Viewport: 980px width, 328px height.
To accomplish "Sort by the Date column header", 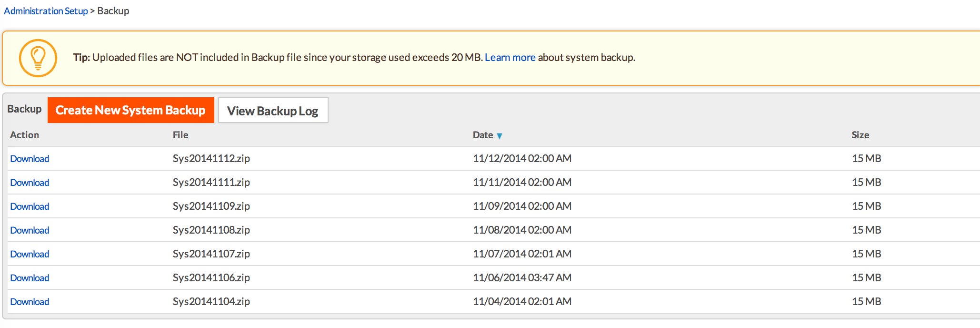I will click(x=482, y=135).
